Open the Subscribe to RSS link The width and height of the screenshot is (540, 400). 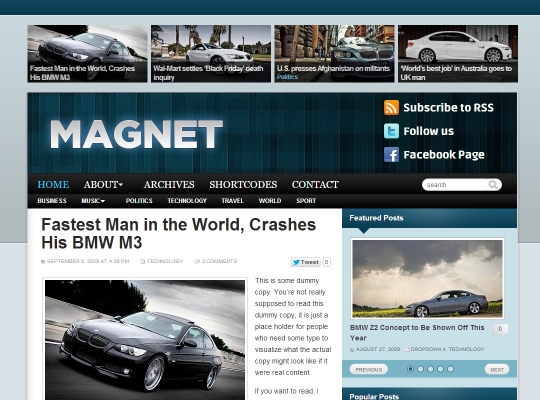(x=448, y=107)
